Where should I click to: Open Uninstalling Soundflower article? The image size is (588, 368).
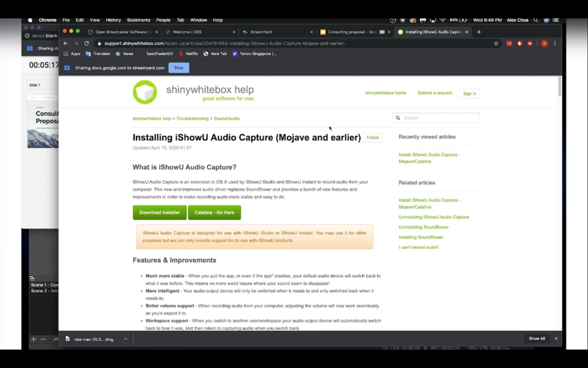click(423, 227)
